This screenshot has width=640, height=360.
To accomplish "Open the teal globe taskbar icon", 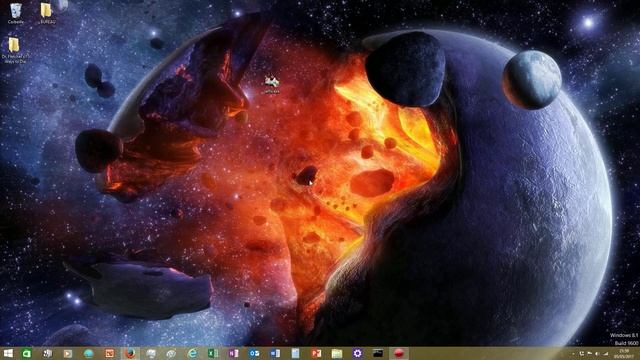I will click(x=89, y=353).
